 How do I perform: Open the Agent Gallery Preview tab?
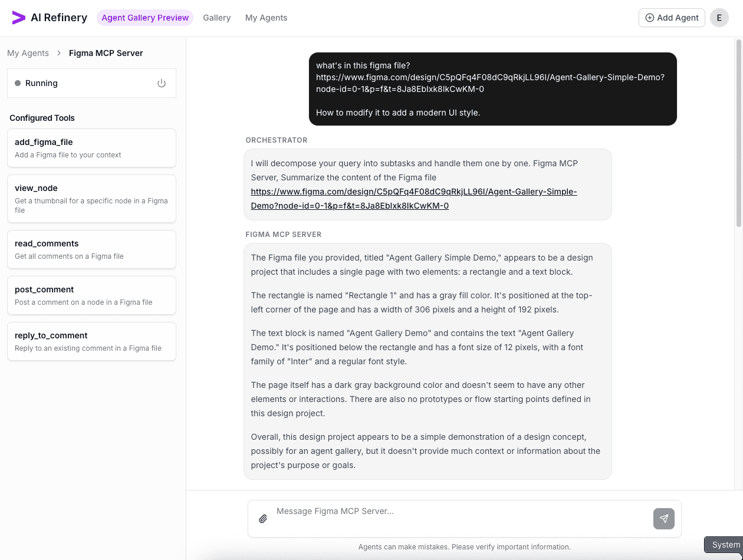(x=144, y=18)
